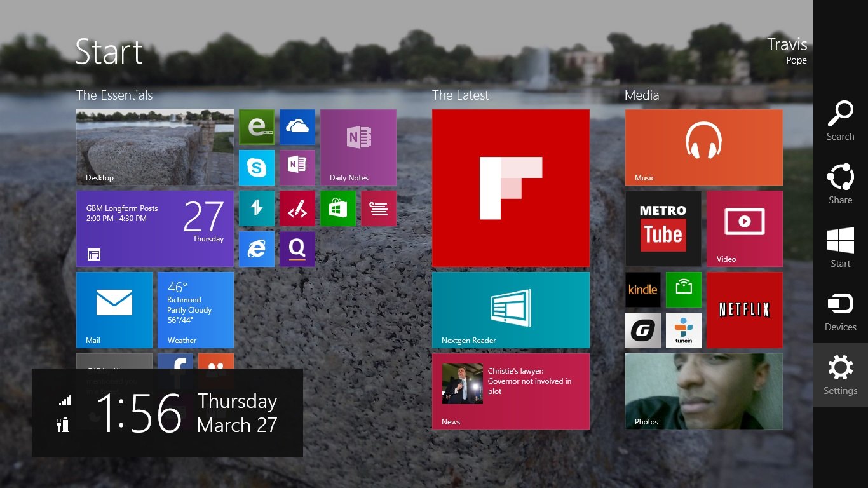Open the Video tile
868x488 pixels.
point(745,229)
